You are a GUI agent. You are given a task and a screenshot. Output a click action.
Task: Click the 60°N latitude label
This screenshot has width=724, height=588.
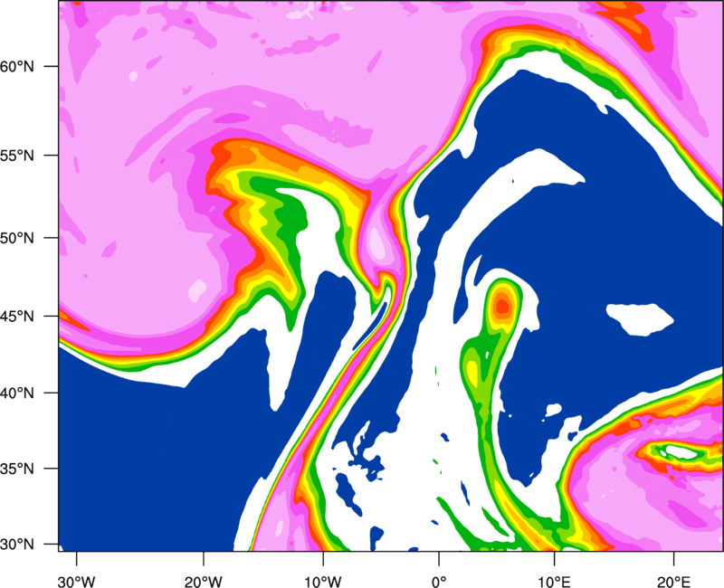[x=17, y=67]
